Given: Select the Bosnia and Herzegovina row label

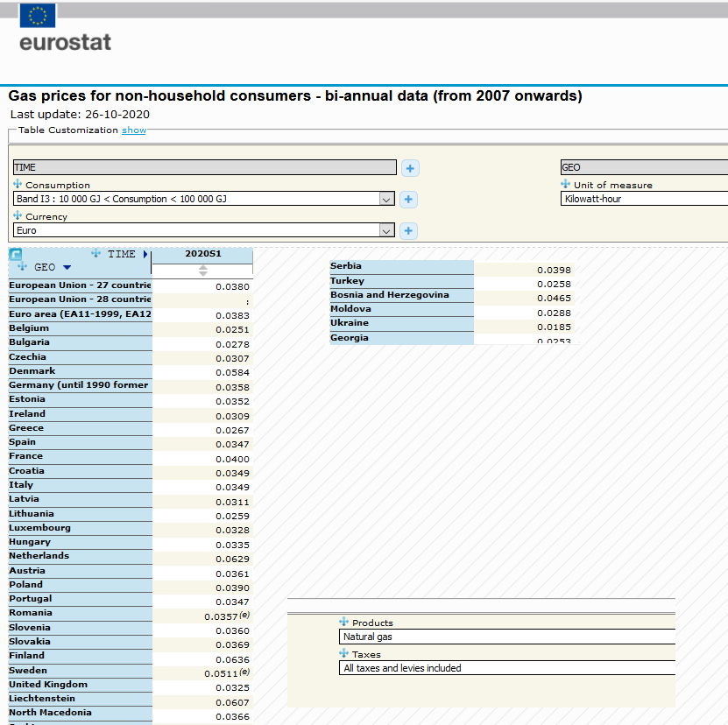Looking at the screenshot, I should (x=401, y=295).
